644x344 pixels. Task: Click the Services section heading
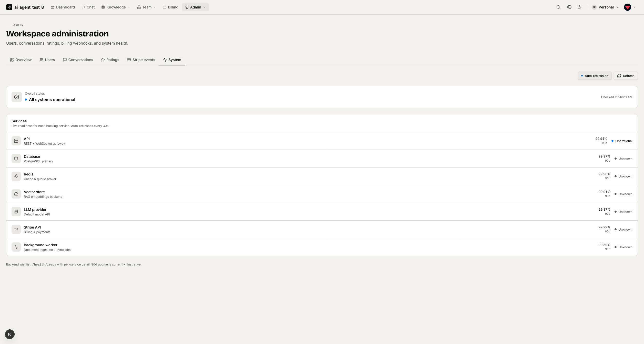[19, 121]
